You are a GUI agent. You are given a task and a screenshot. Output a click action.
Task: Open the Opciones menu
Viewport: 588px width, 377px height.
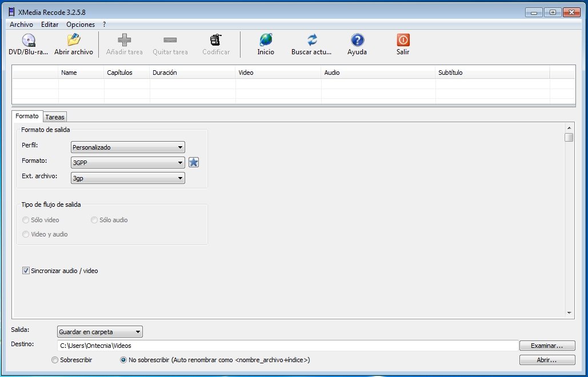pos(81,25)
